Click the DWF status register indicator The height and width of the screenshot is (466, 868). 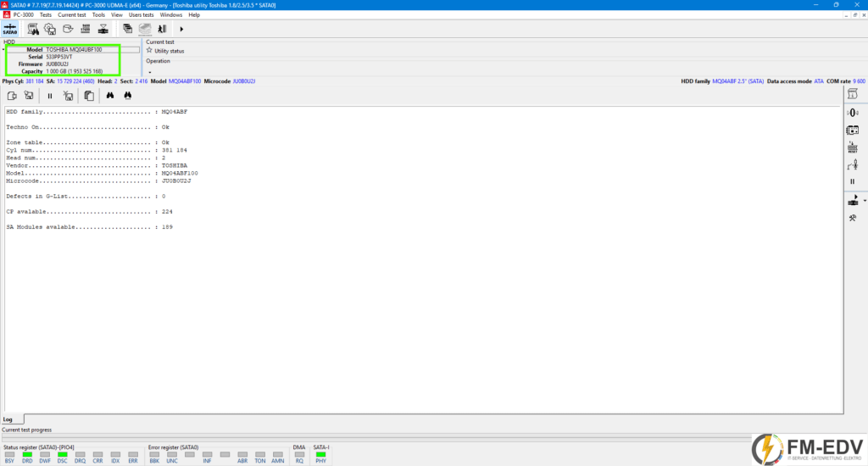45,458
